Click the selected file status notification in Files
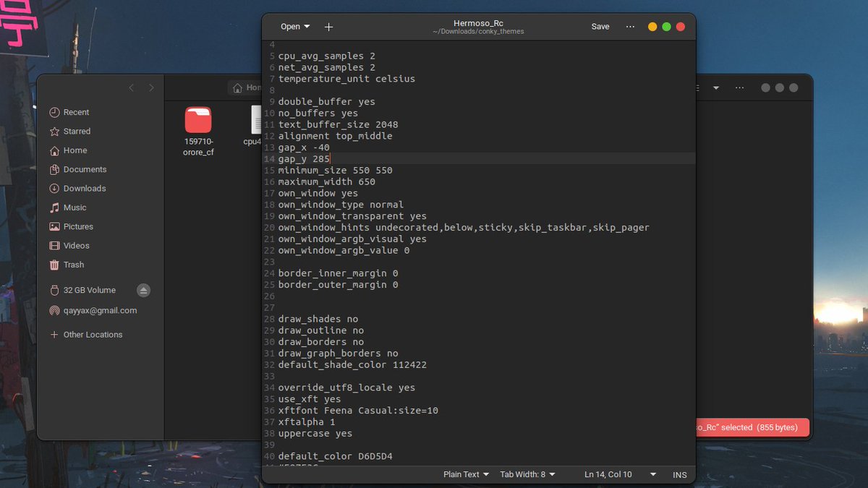868x488 pixels. (x=752, y=427)
